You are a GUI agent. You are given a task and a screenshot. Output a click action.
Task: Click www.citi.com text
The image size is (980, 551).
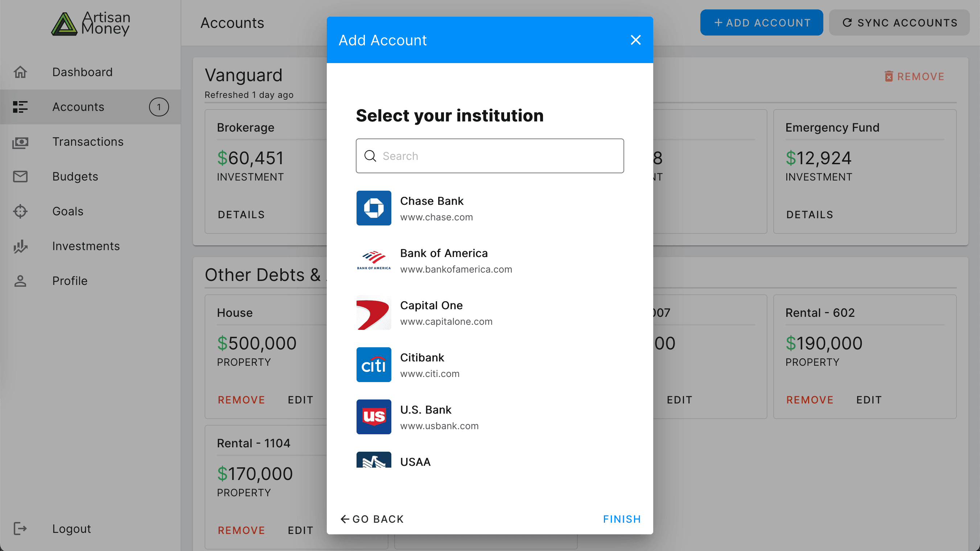point(430,374)
